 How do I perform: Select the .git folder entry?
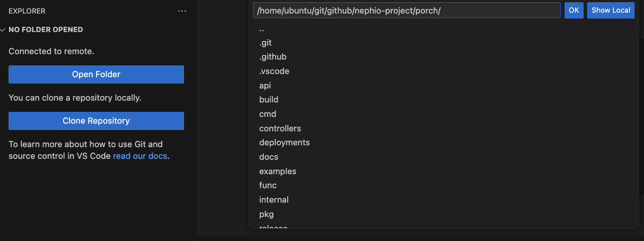click(x=266, y=43)
